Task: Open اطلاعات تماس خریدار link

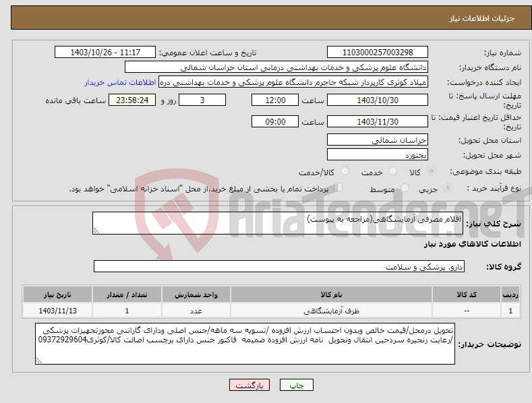Action: point(120,82)
